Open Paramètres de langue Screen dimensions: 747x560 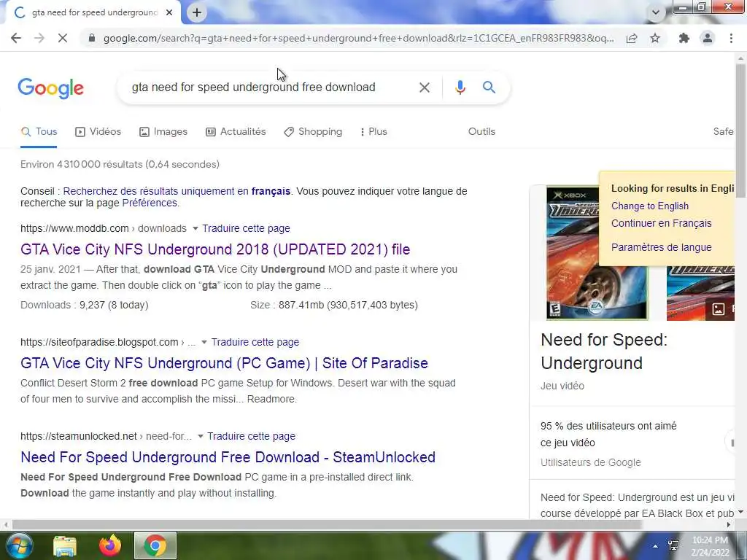(661, 248)
